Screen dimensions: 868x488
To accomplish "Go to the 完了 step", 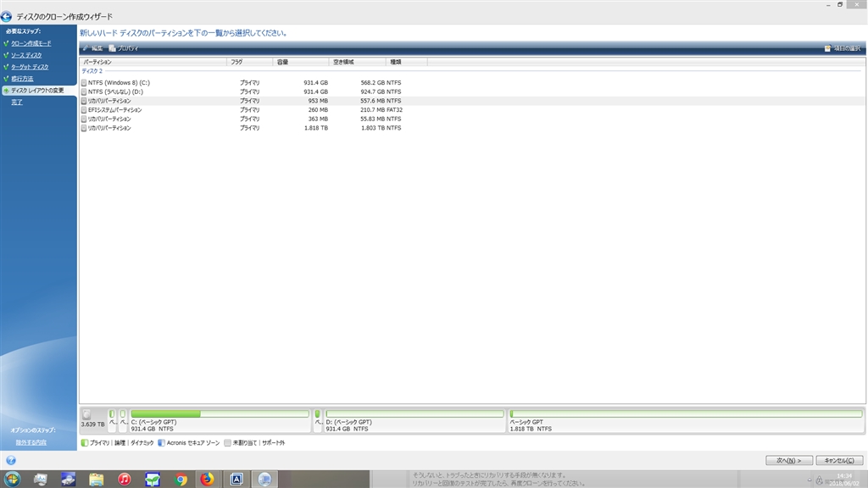I will coord(17,103).
